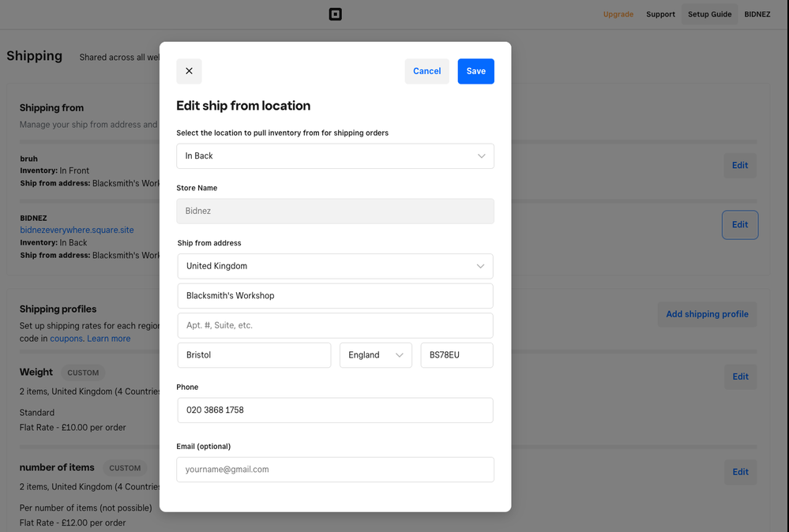The image size is (789, 532).
Task: Cancel editing the ship from location
Action: 426,71
